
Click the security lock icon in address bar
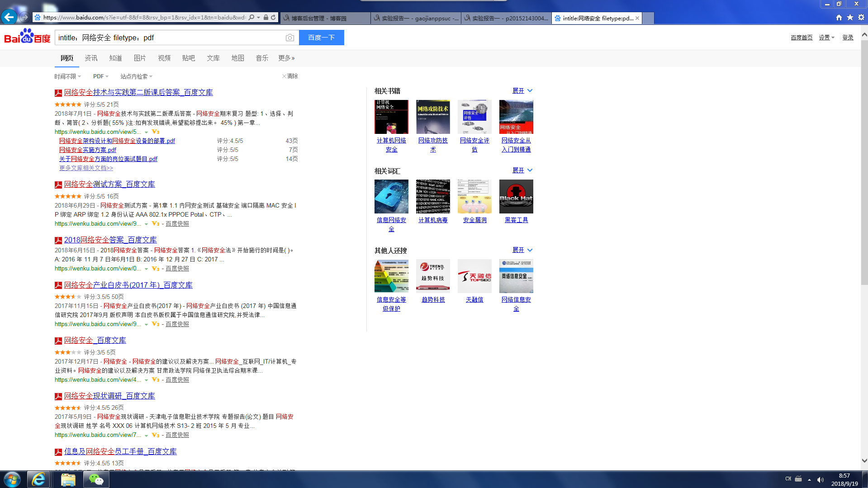tap(266, 18)
